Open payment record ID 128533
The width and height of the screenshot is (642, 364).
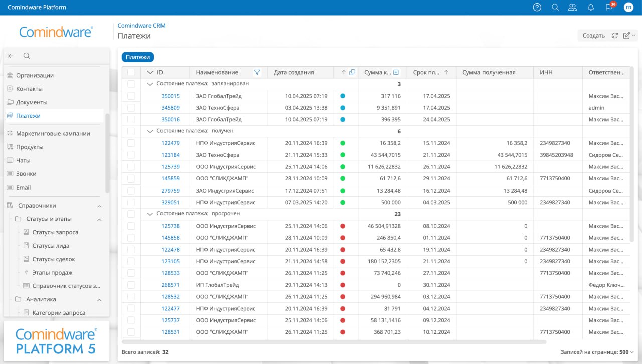pyautogui.click(x=171, y=273)
